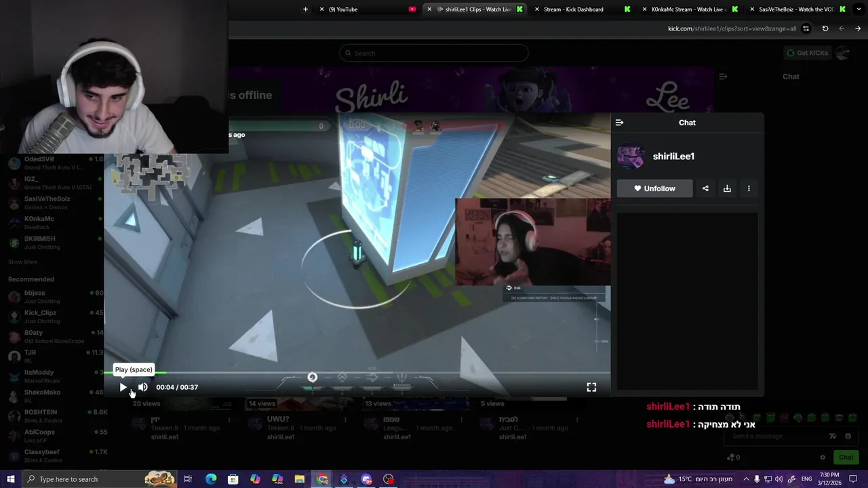Close the YouTube tab

pyautogui.click(x=321, y=9)
